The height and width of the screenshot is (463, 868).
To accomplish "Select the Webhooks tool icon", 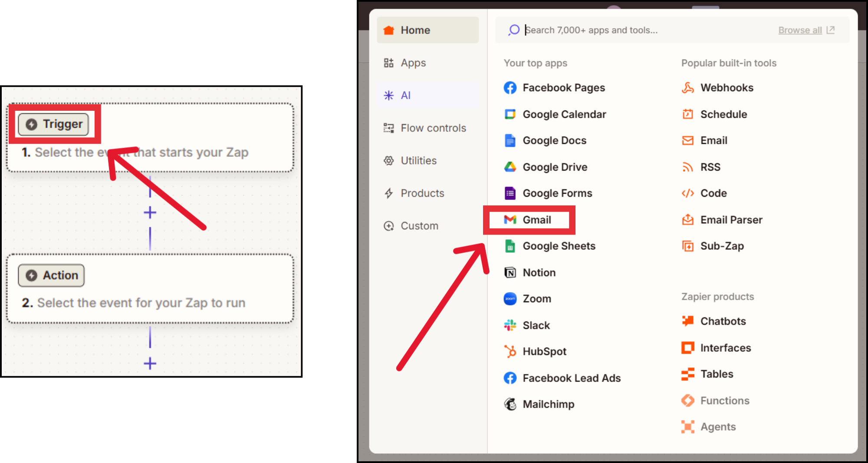I will tap(687, 88).
